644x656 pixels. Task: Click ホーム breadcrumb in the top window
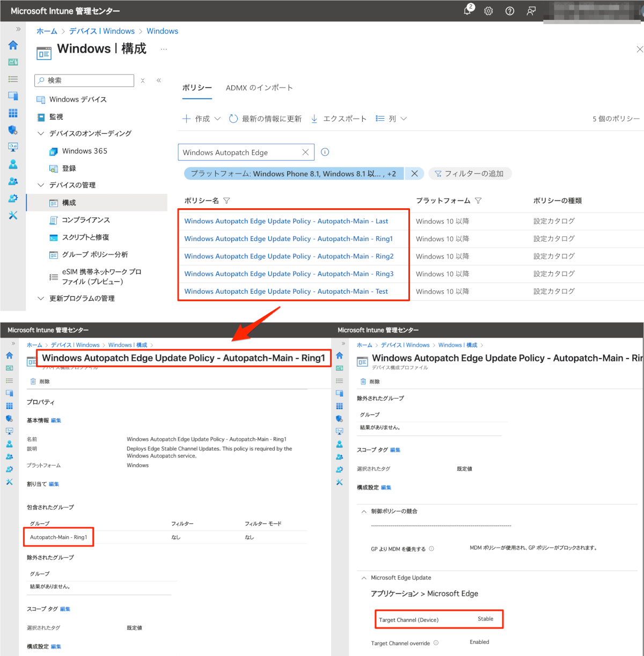coord(47,31)
